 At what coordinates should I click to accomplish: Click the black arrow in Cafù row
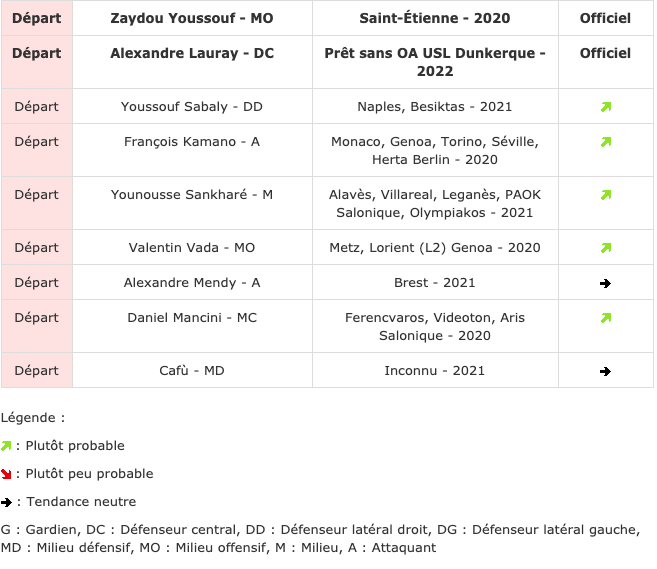coord(605,371)
